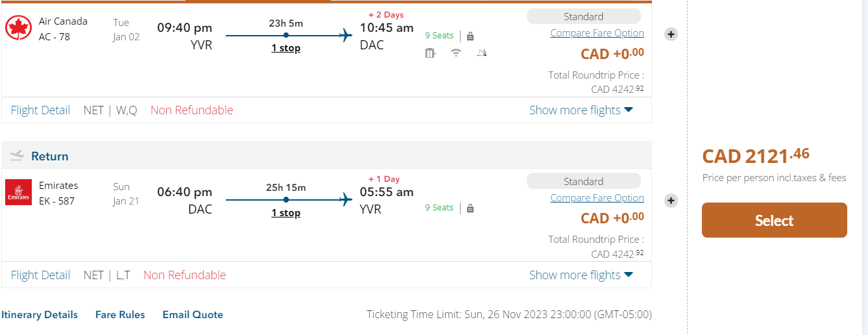Viewport: 868px width, 335px height.
Task: Open Flight Detail for Emirates EK-587
Action: click(40, 275)
